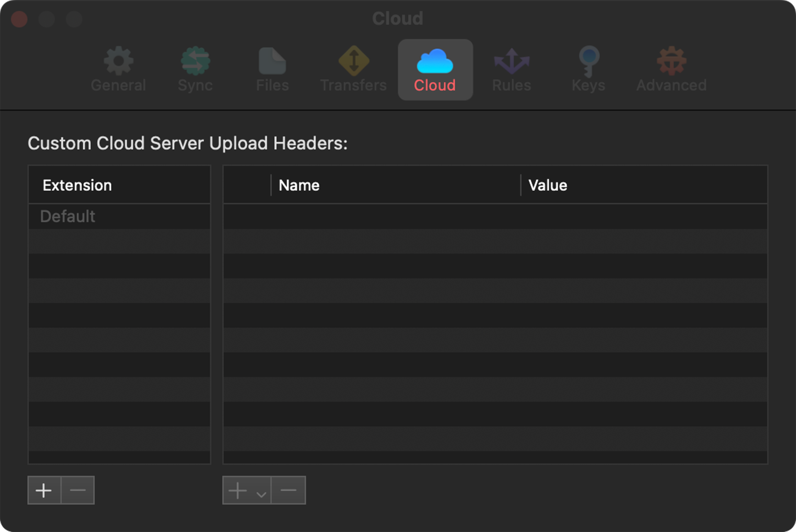Viewport: 796px width, 532px height.
Task: Click the Extension column header
Action: pos(77,185)
